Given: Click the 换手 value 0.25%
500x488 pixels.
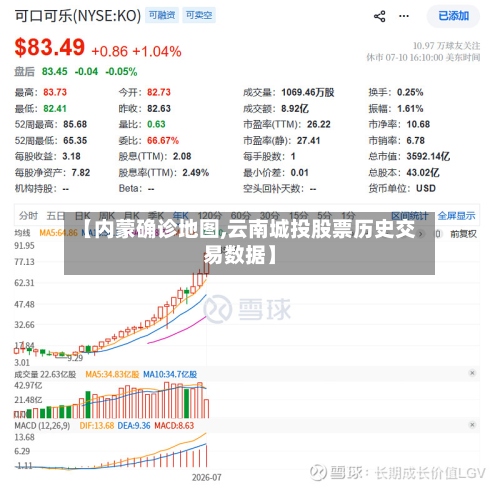Looking at the screenshot, I should (x=410, y=92).
